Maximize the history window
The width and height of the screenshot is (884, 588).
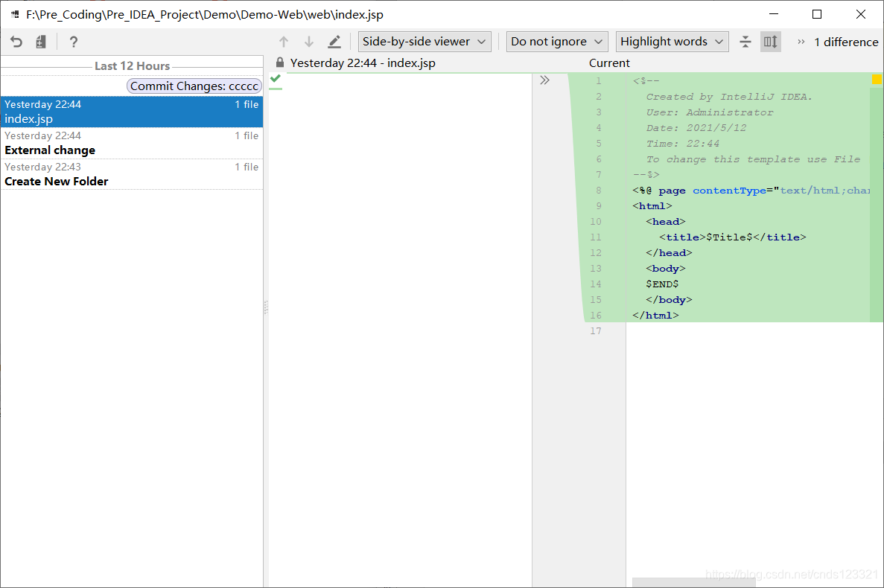(816, 14)
